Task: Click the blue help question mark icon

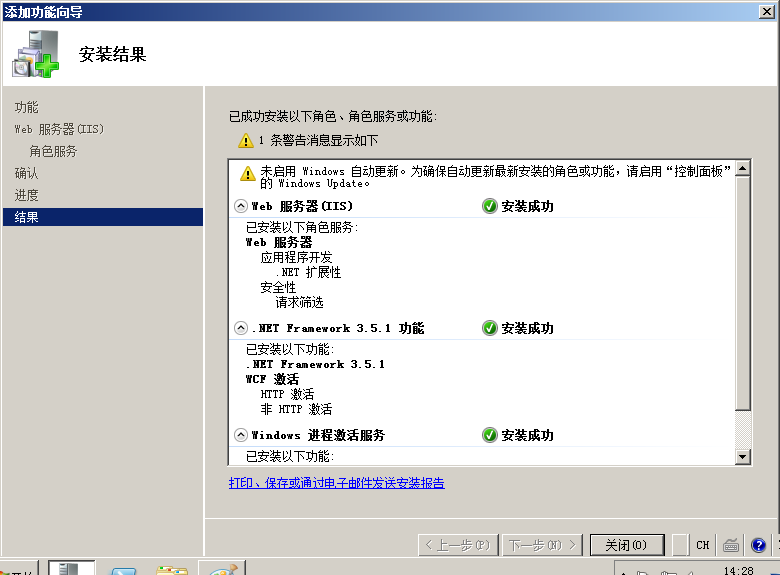Action: [759, 545]
